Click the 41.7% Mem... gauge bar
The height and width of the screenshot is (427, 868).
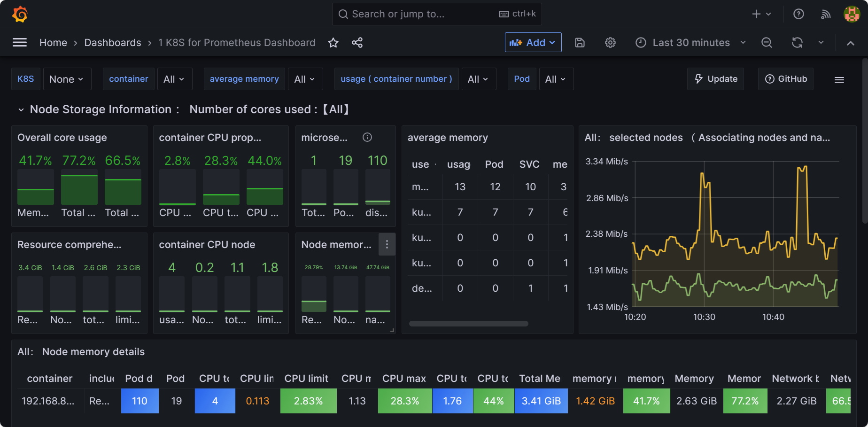[x=36, y=187]
